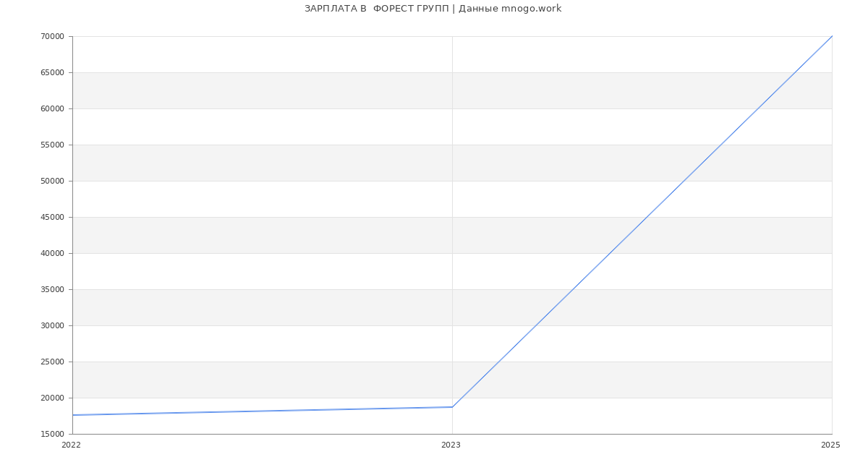Click the 25000 y-axis label
Image resolution: width=868 pixels, height=470 pixels.
coord(52,362)
